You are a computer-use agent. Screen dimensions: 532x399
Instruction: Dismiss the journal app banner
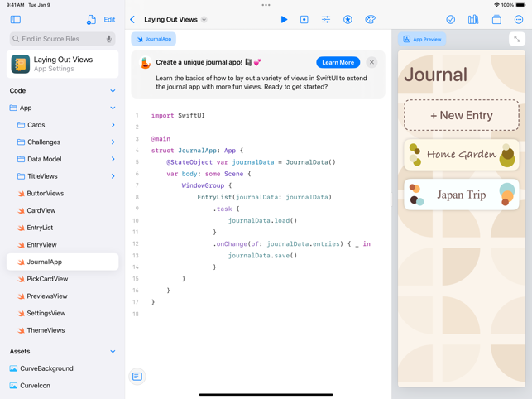pyautogui.click(x=371, y=62)
